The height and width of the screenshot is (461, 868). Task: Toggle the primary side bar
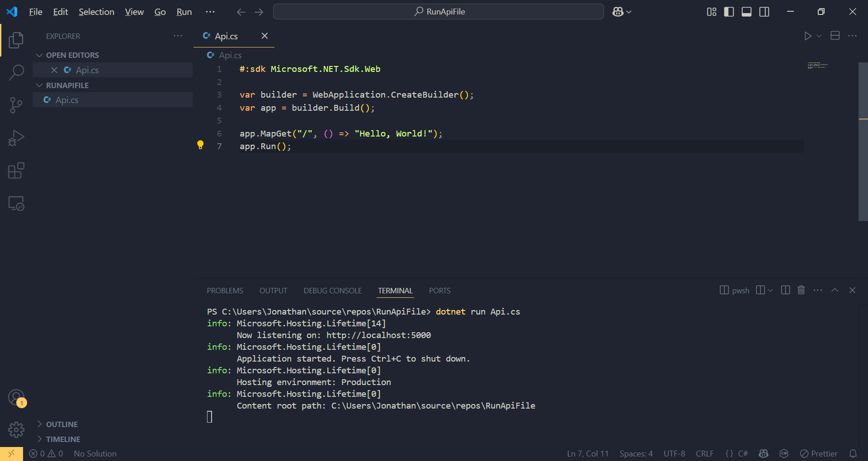729,12
